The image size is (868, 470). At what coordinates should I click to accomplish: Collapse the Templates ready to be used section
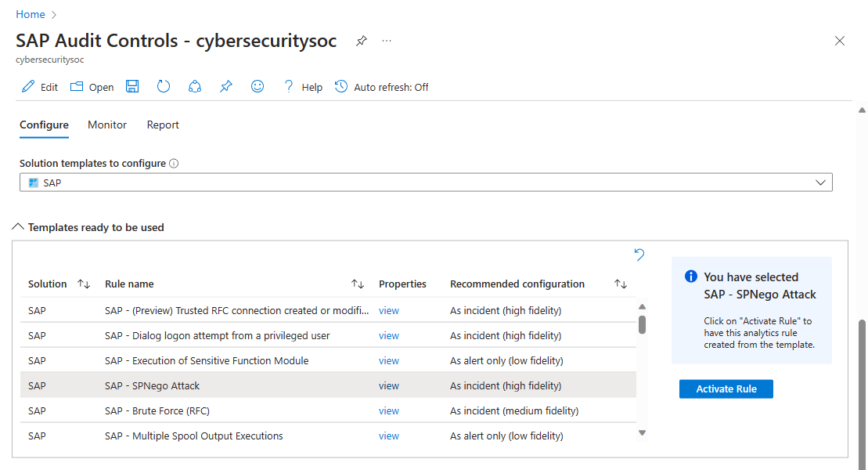tap(18, 226)
